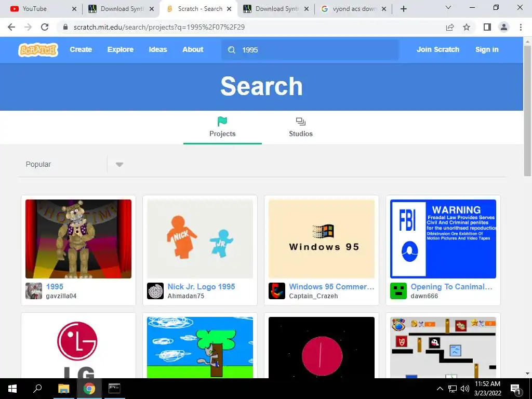
Task: Open Captain_Crazeh username link
Action: pyautogui.click(x=313, y=296)
